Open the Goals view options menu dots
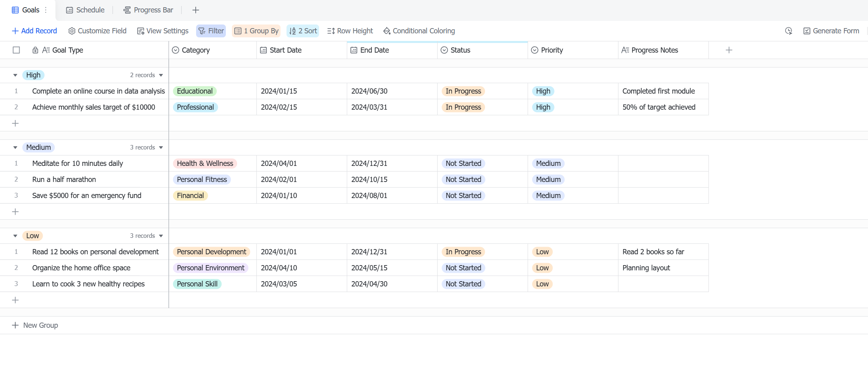 point(46,10)
